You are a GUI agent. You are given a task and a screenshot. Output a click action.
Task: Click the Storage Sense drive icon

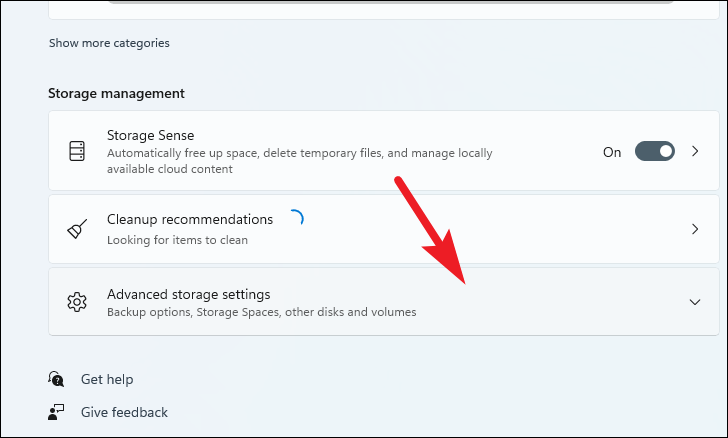click(x=77, y=152)
